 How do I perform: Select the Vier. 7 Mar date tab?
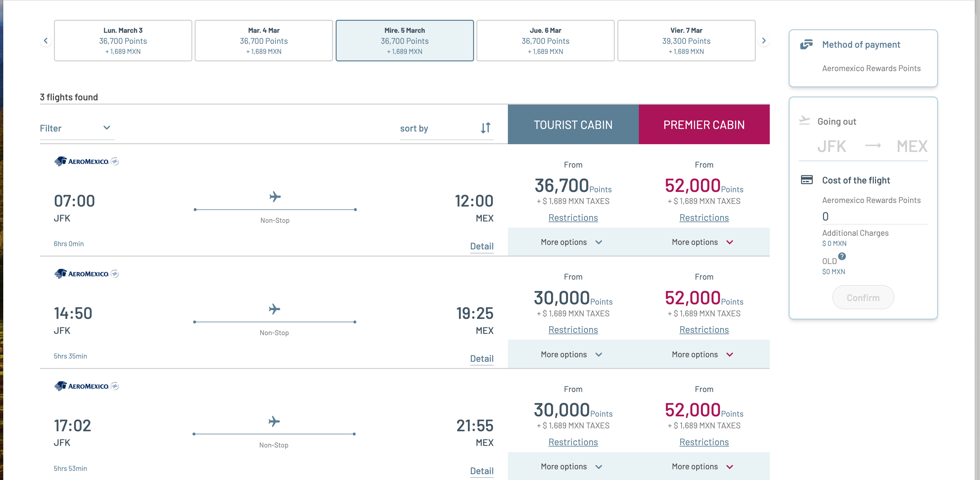(x=686, y=41)
